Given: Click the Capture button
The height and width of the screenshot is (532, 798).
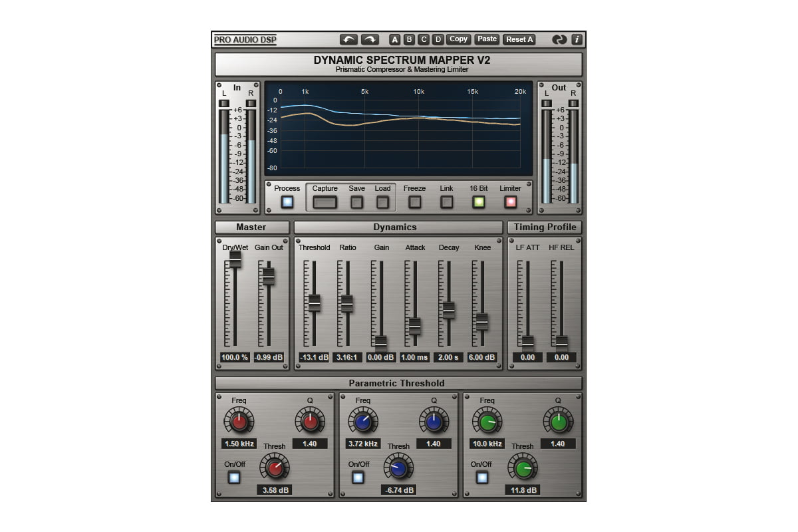Looking at the screenshot, I should coord(325,202).
